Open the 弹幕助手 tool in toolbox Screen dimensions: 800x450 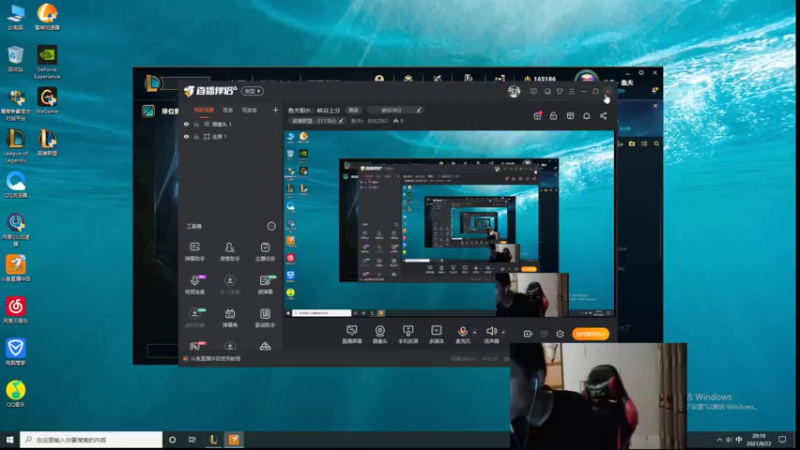[194, 252]
